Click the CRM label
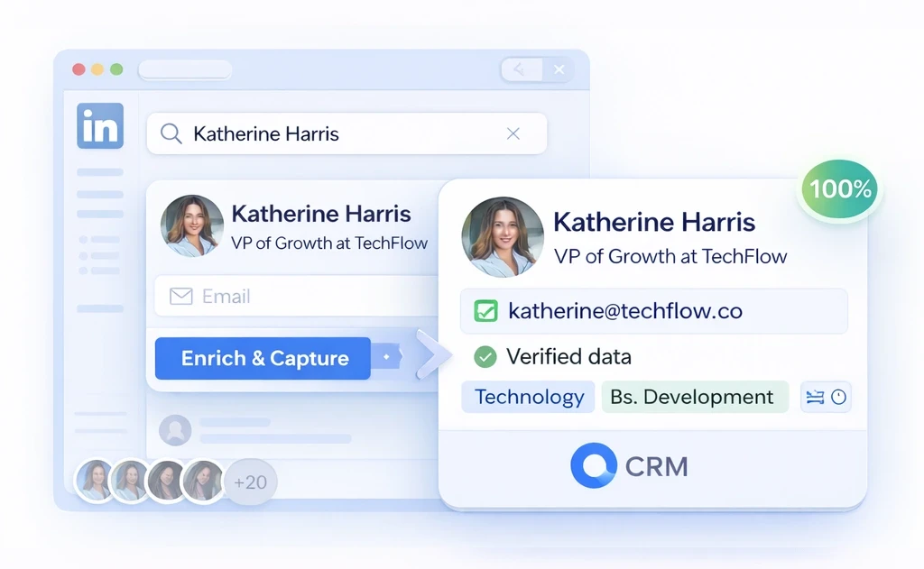This screenshot has height=569, width=924. pyautogui.click(x=657, y=466)
